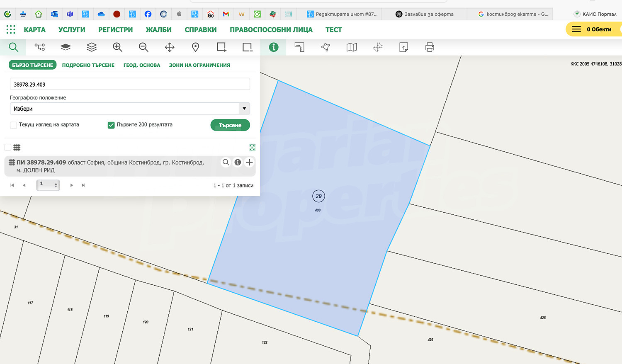Viewport: 622px width, 364px height.
Task: Uncheck 'Първите 200 резултата' checkbox
Action: [x=111, y=125]
